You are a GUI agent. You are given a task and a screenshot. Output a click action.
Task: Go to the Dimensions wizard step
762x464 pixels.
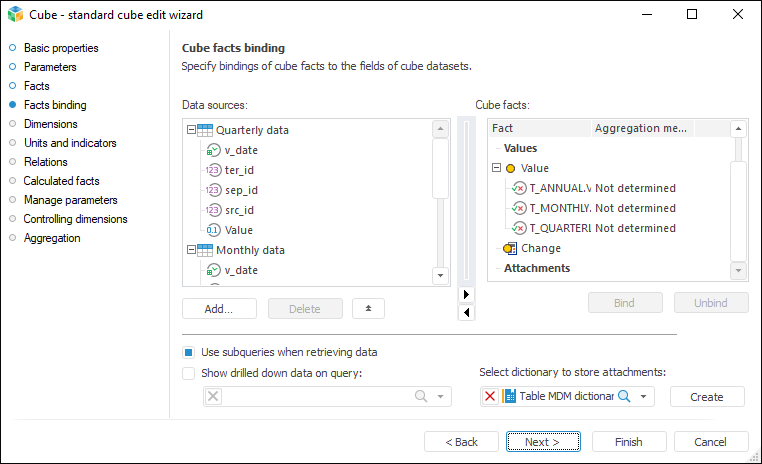pos(50,124)
